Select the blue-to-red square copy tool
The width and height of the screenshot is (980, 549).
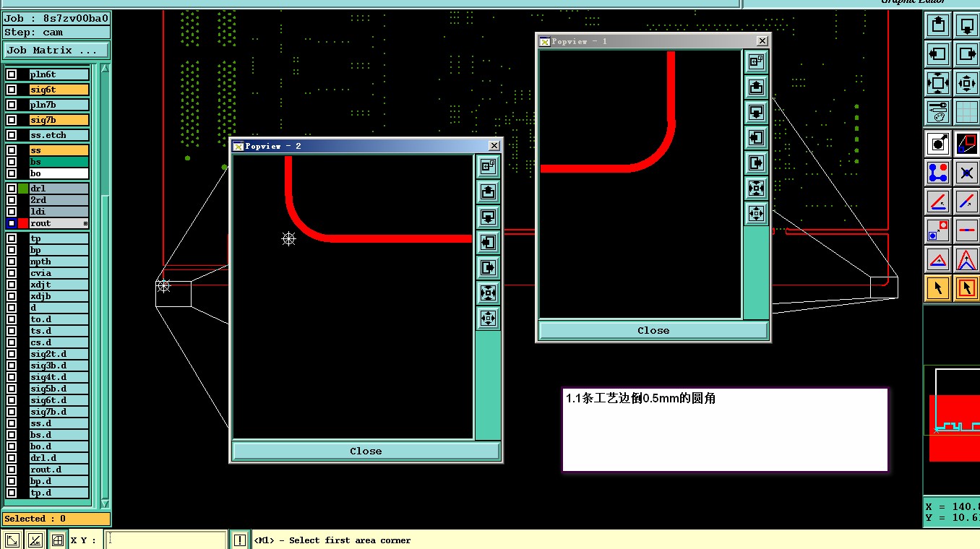pyautogui.click(x=938, y=230)
